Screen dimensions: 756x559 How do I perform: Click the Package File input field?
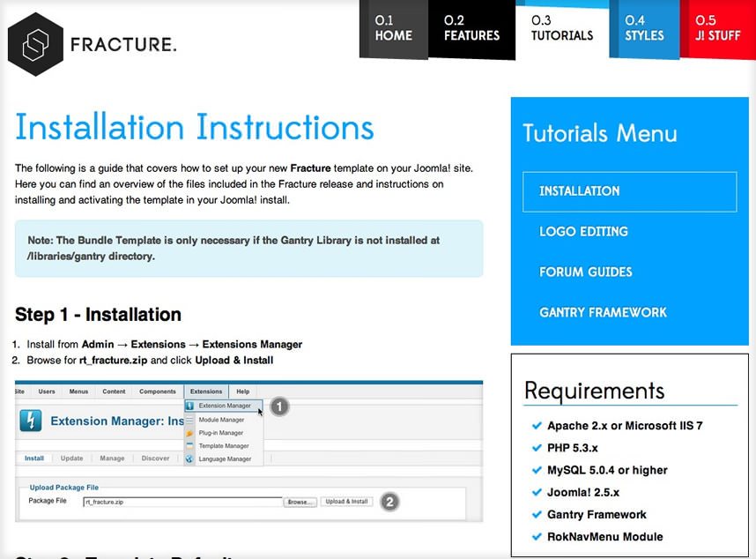point(182,502)
